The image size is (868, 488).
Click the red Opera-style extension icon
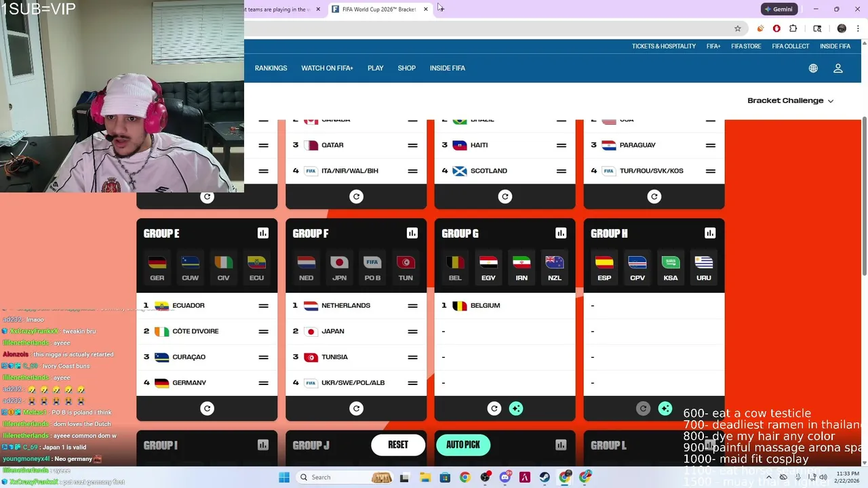[776, 28]
